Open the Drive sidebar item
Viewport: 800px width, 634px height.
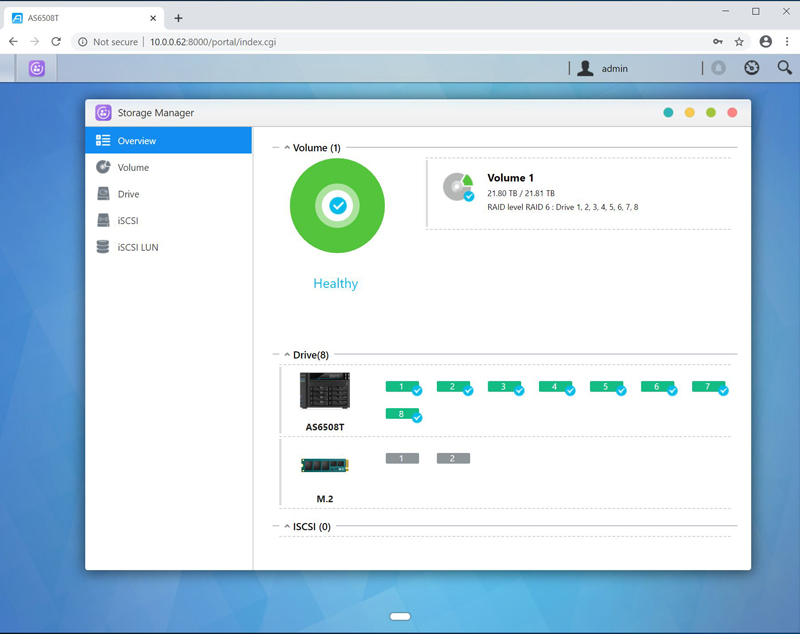tap(128, 194)
